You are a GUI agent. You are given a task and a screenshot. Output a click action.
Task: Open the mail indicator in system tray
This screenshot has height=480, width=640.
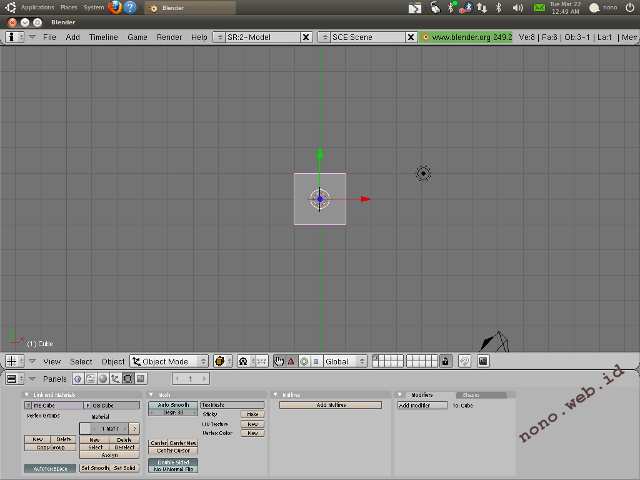click(539, 8)
